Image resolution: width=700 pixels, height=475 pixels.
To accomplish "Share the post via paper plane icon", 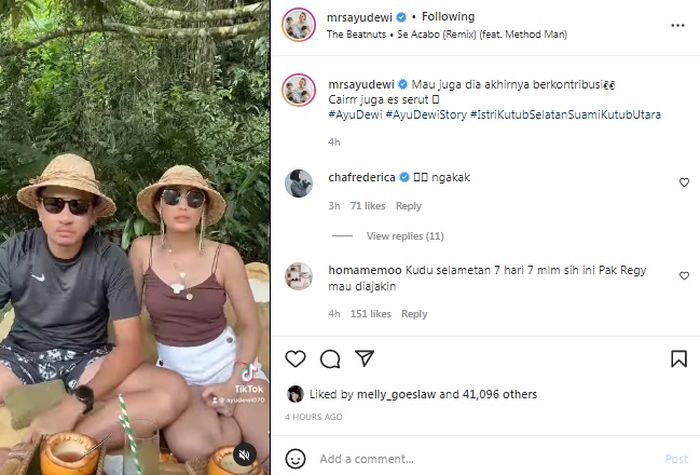I will (x=365, y=358).
